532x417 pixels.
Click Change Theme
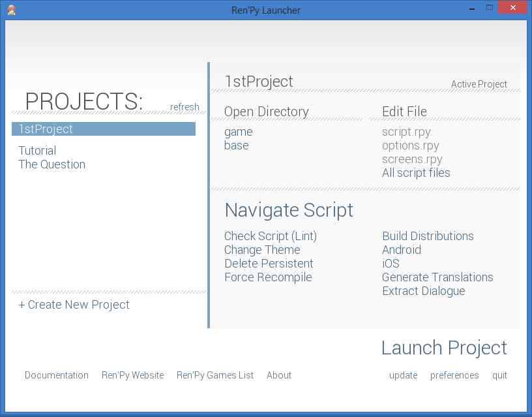pyautogui.click(x=262, y=250)
